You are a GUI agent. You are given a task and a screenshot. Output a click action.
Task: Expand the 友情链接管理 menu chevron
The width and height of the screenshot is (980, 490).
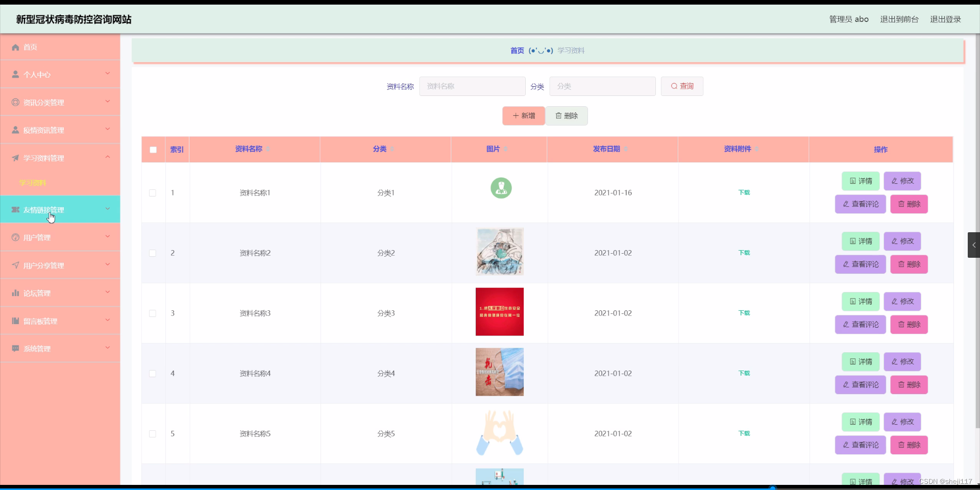[x=108, y=209]
